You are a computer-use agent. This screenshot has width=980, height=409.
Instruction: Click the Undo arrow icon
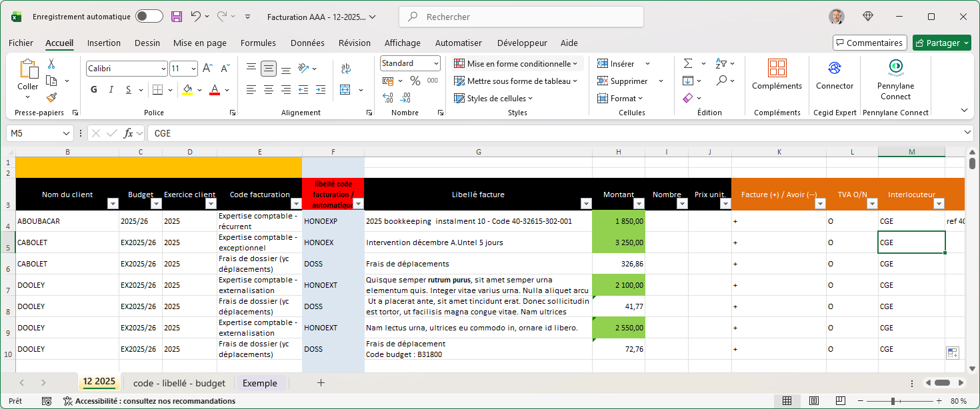click(x=195, y=16)
